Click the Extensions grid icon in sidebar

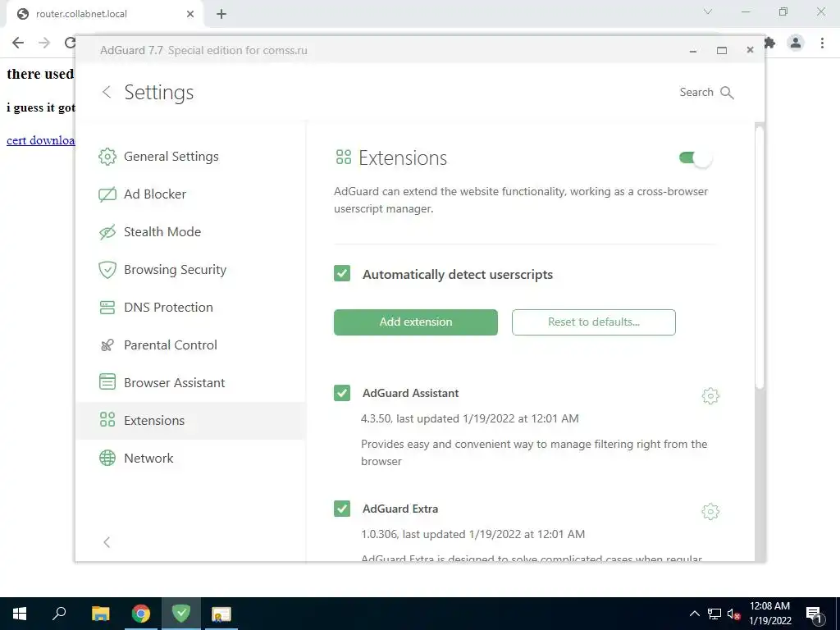(107, 419)
